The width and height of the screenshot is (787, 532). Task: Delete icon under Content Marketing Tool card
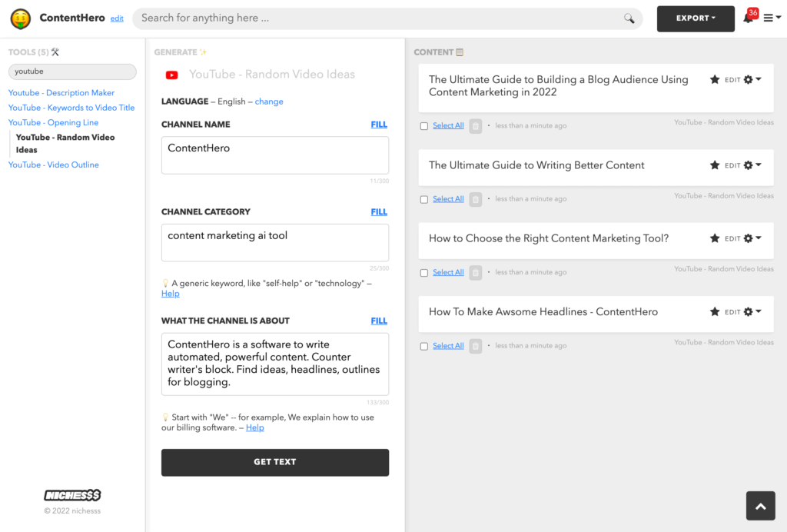pos(475,272)
